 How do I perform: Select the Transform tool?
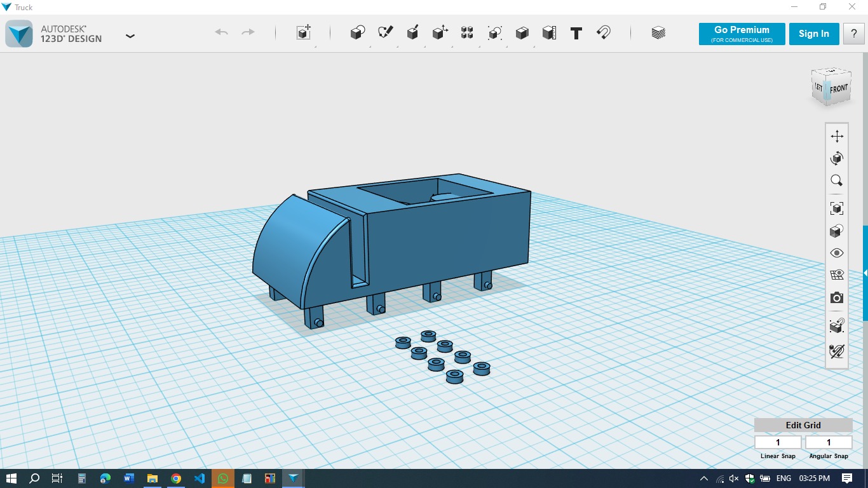304,32
